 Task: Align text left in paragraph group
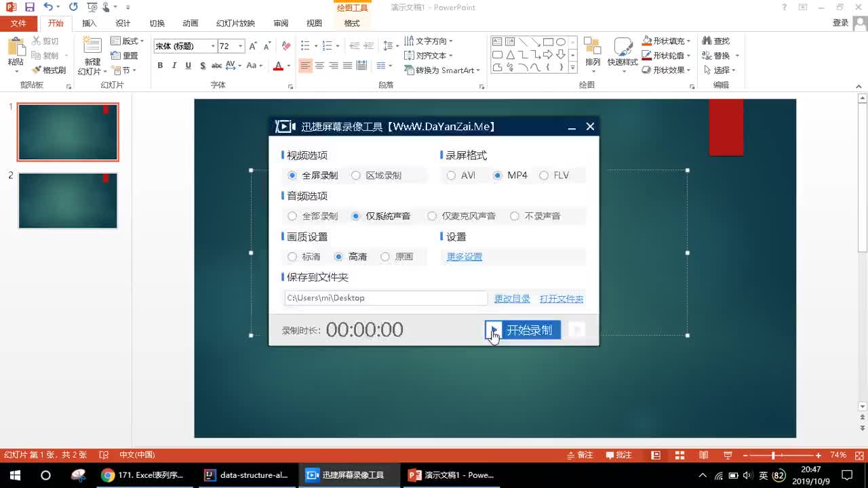coord(305,66)
